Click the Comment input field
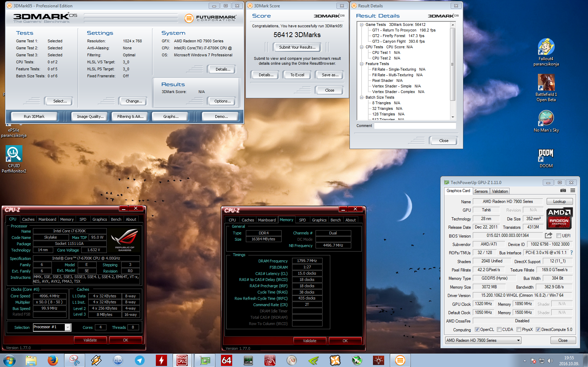588x367 pixels. (x=415, y=126)
